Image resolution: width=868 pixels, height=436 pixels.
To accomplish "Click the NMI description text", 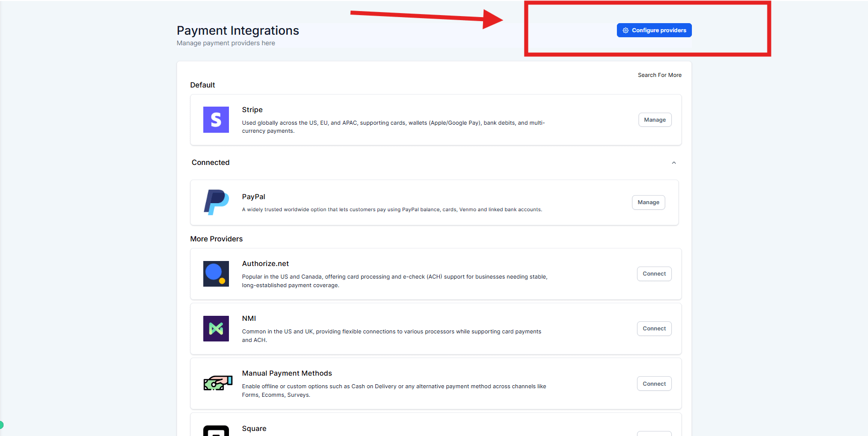I will coord(391,336).
